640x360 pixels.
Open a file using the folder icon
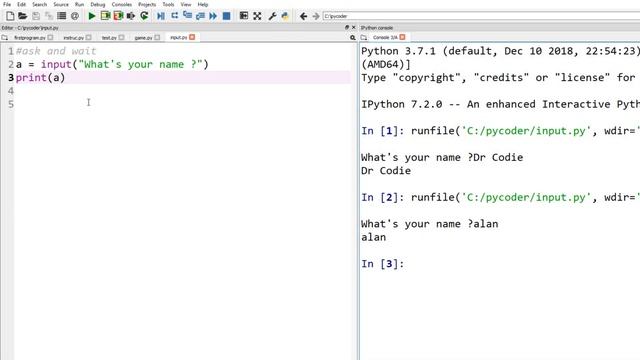coord(22,16)
